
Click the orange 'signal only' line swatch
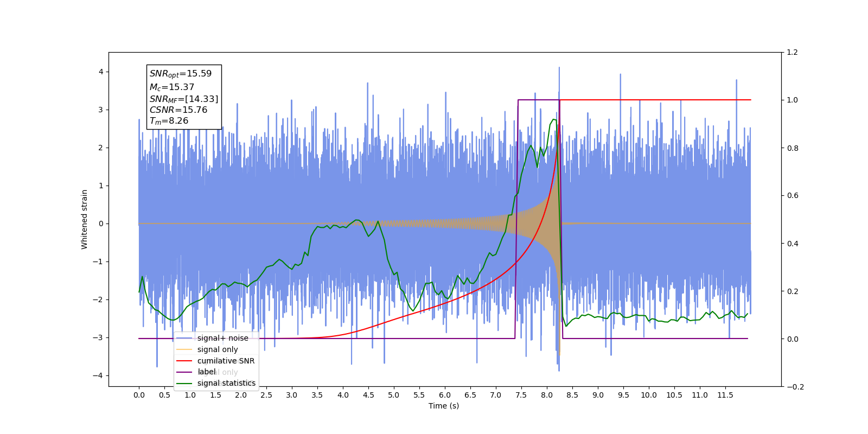pos(184,349)
